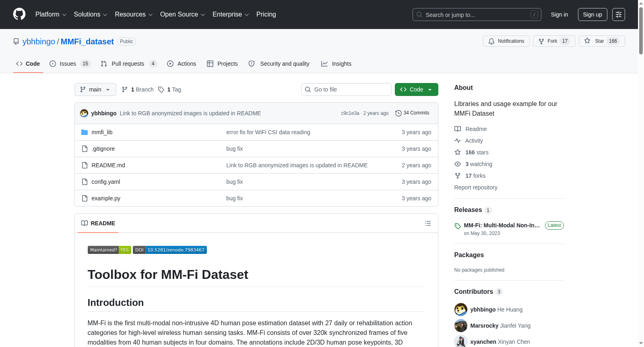
Task: View the 1 Branch link
Action: coord(138,89)
